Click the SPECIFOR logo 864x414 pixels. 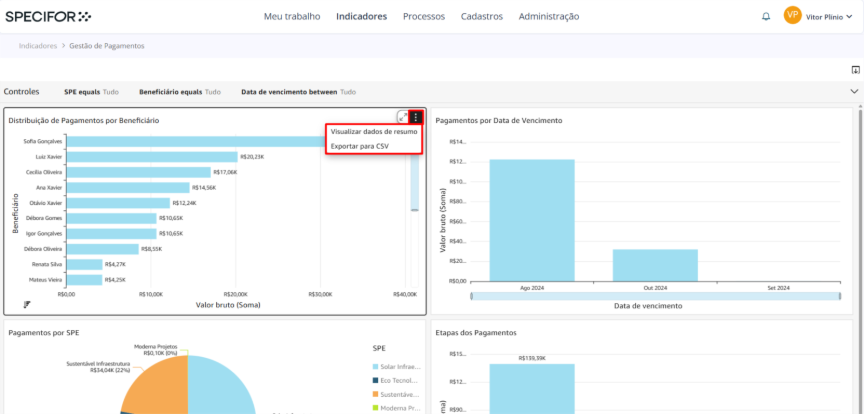click(48, 17)
